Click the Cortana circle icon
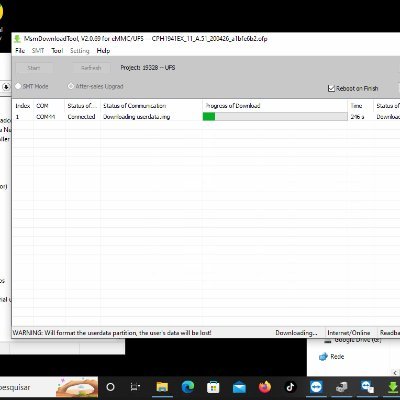This screenshot has width=400, height=400. [110, 387]
